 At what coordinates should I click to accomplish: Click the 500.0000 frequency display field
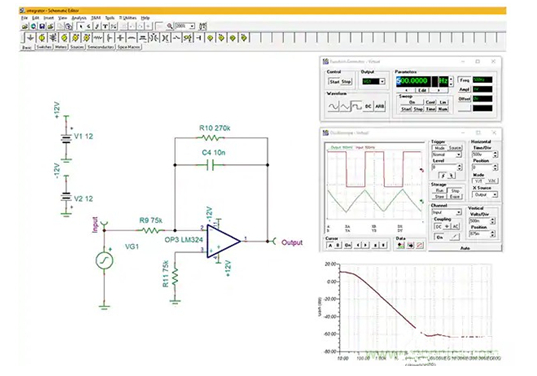pos(413,81)
